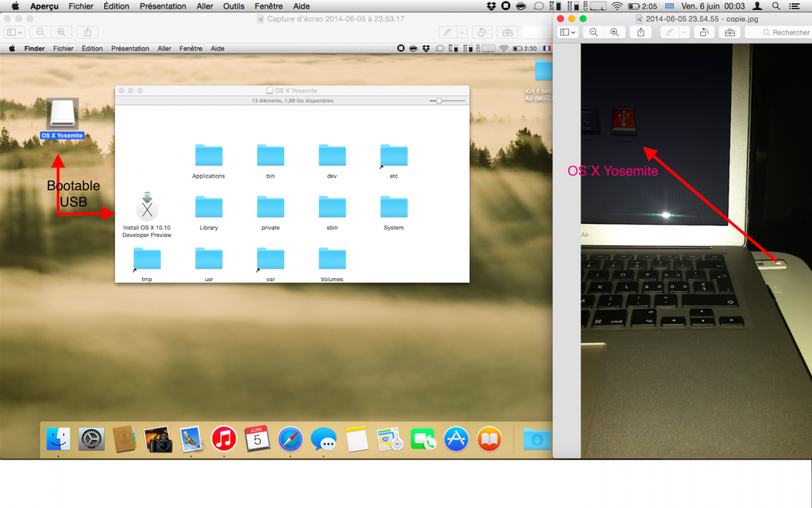812x508 pixels.
Task: Show markup toolbox in Capture d'écran window
Action: 507,32
